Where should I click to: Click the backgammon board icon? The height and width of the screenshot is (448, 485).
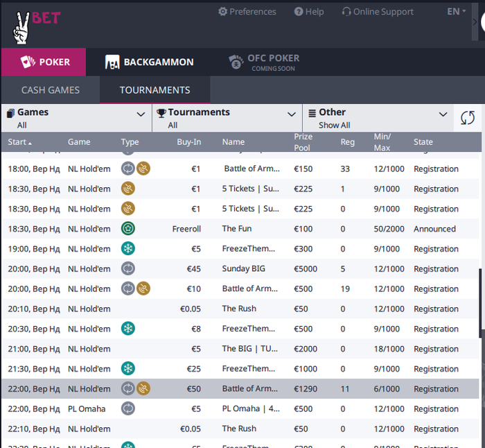pos(112,62)
